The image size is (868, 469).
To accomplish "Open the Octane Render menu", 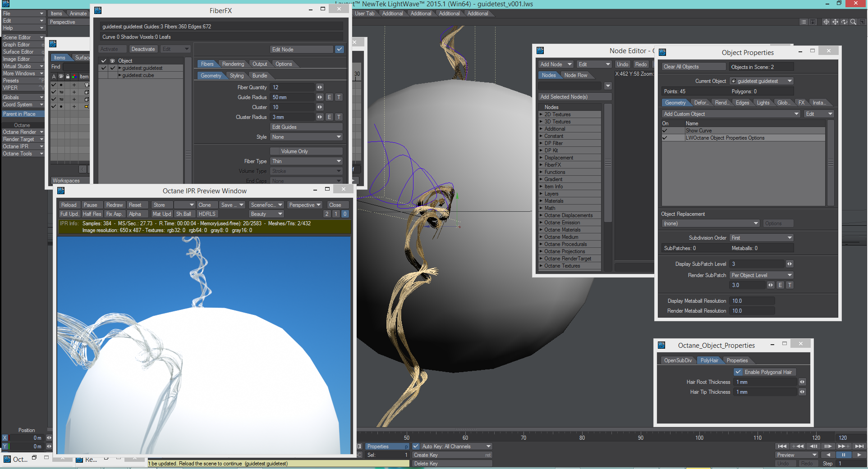I will click(23, 132).
